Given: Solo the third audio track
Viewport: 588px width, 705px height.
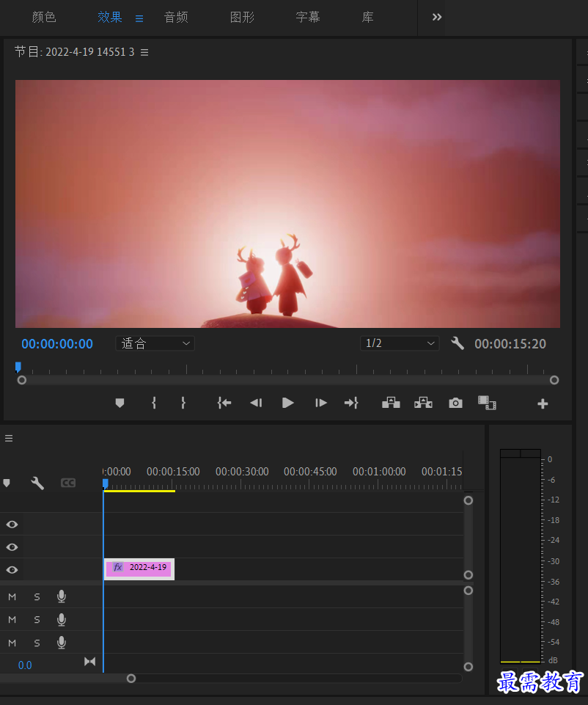Looking at the screenshot, I should click(37, 643).
